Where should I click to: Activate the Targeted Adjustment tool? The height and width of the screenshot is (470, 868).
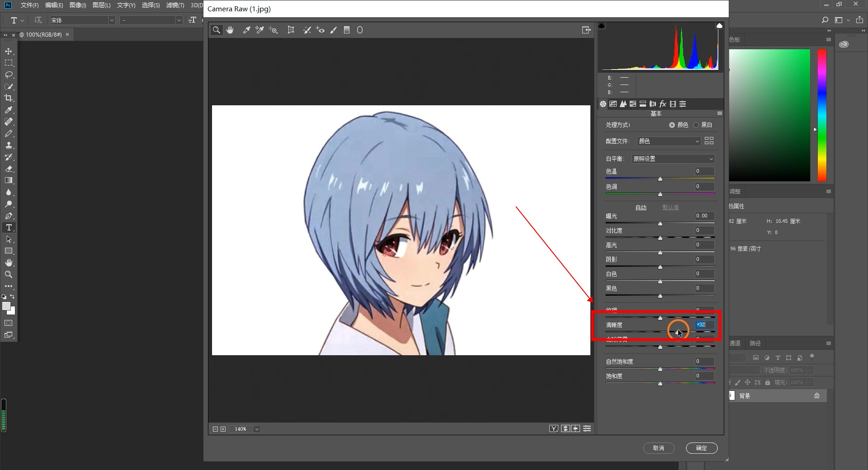(x=273, y=30)
